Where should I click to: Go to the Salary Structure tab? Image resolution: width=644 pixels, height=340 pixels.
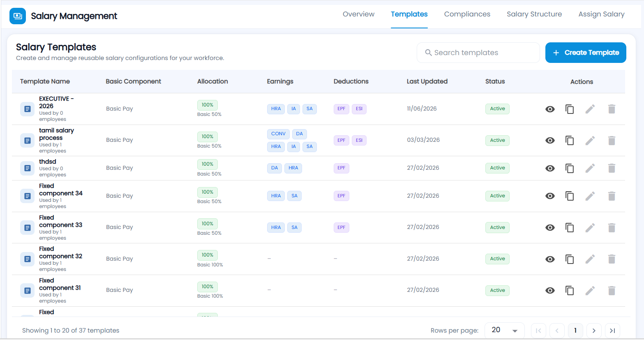coord(534,14)
